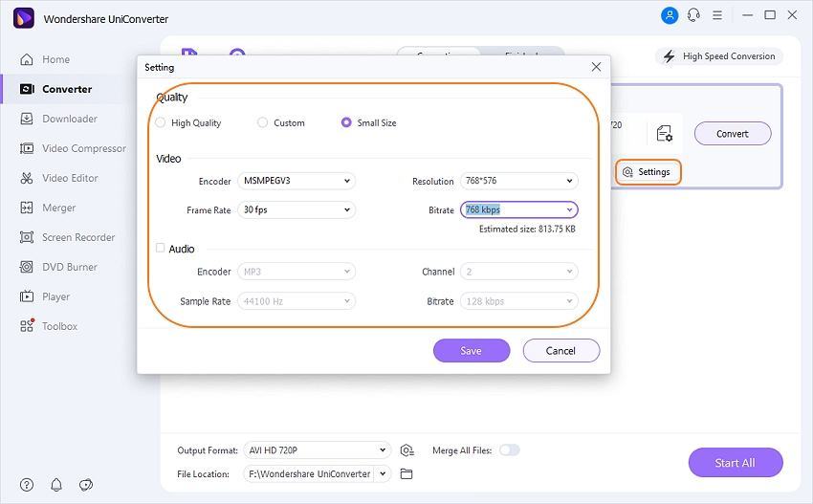The image size is (813, 504).
Task: Open DVD Burner from the sidebar
Action: [x=70, y=267]
